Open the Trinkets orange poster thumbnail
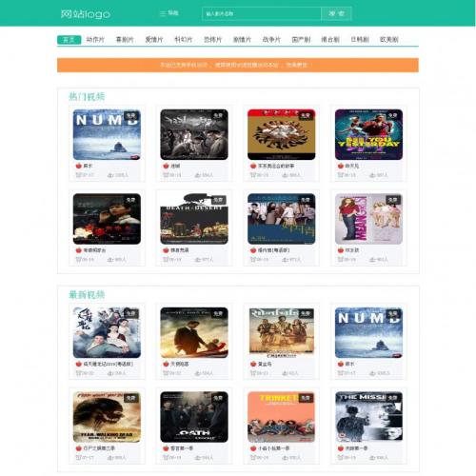The height and width of the screenshot is (476, 476). click(x=282, y=417)
